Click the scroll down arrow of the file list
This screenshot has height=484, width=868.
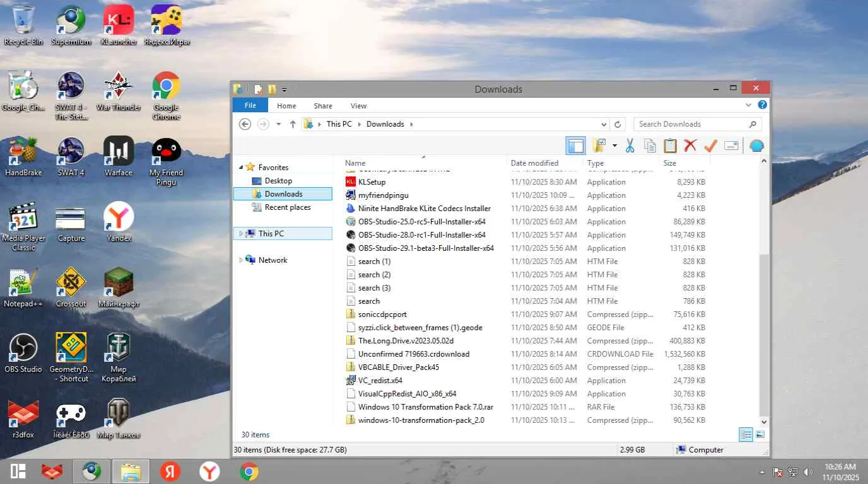[x=764, y=422]
